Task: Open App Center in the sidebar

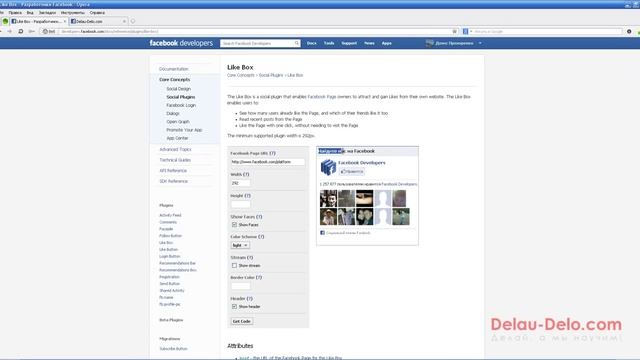Action: pos(177,138)
